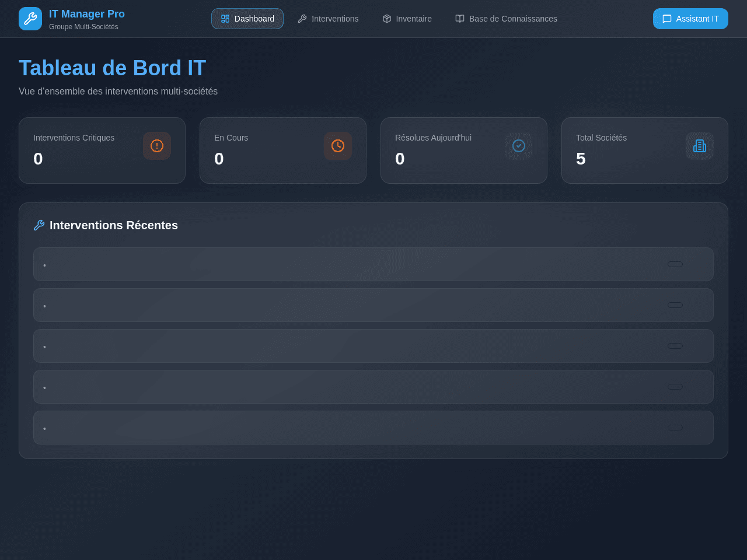
Task: Click the checkmark icon in Résolues Aujourd'hui
Action: pos(519,146)
